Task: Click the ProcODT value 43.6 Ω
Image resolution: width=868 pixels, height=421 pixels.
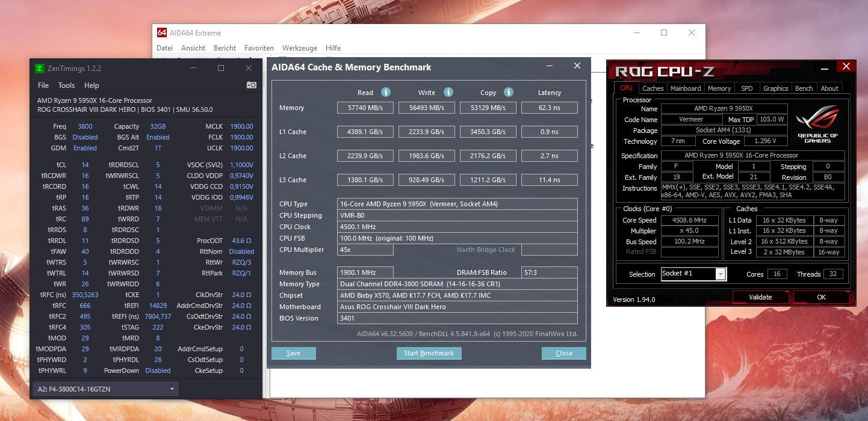Action: (242, 241)
